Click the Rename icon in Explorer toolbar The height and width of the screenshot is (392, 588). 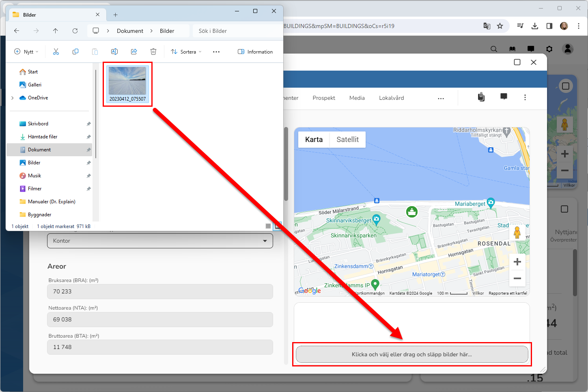coord(114,52)
